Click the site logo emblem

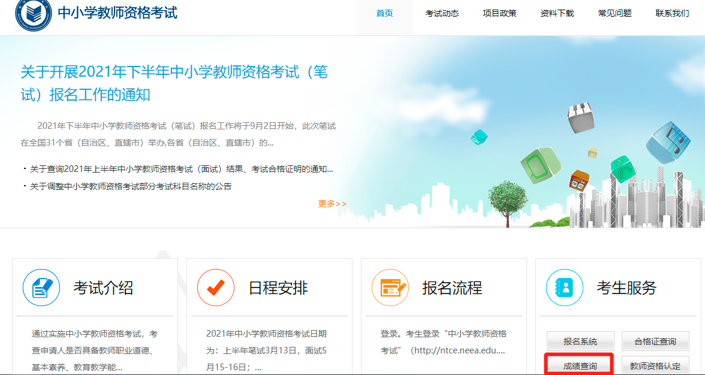tap(34, 13)
